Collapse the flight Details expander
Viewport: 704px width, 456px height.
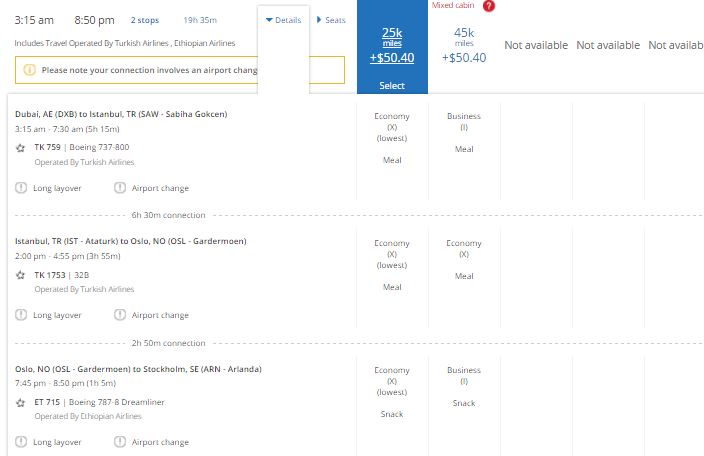click(283, 20)
